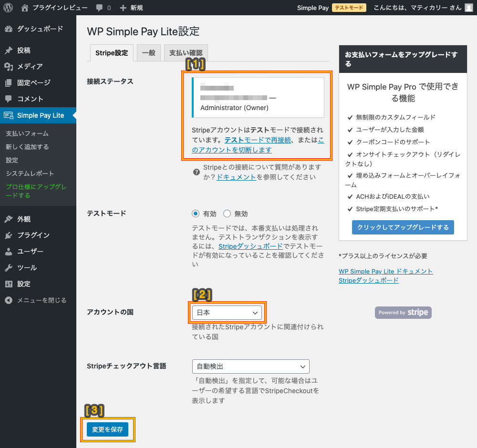Select the 無効 test mode radio

[227, 214]
